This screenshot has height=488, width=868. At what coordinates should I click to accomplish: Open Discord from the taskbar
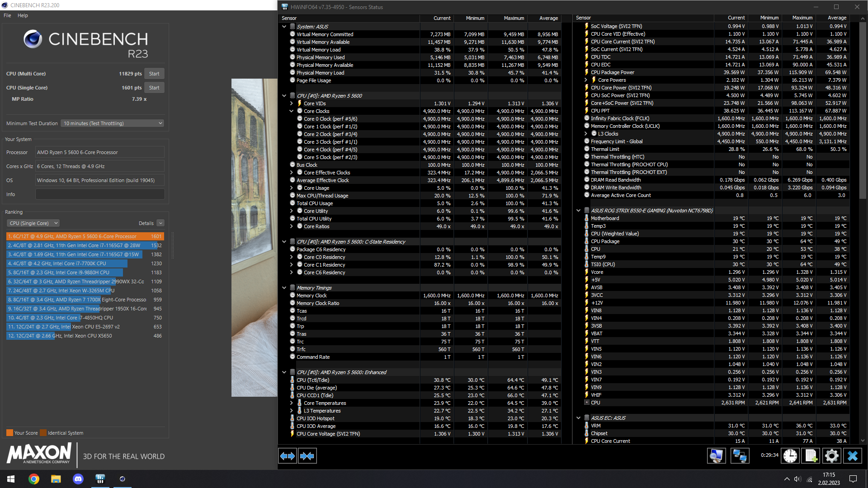pyautogui.click(x=78, y=479)
